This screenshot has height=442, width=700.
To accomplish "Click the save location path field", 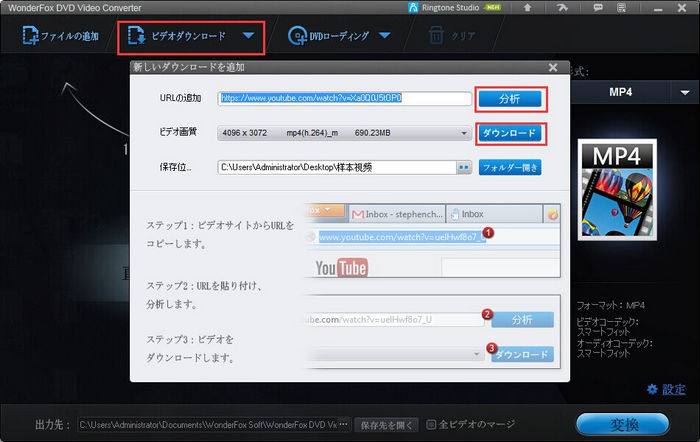I will pos(337,167).
